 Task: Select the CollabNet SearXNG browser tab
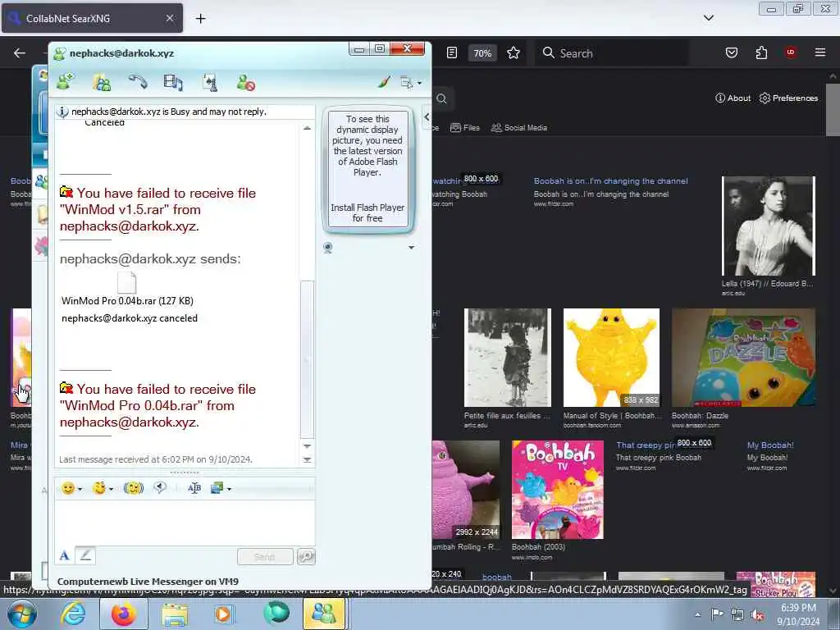[92, 18]
